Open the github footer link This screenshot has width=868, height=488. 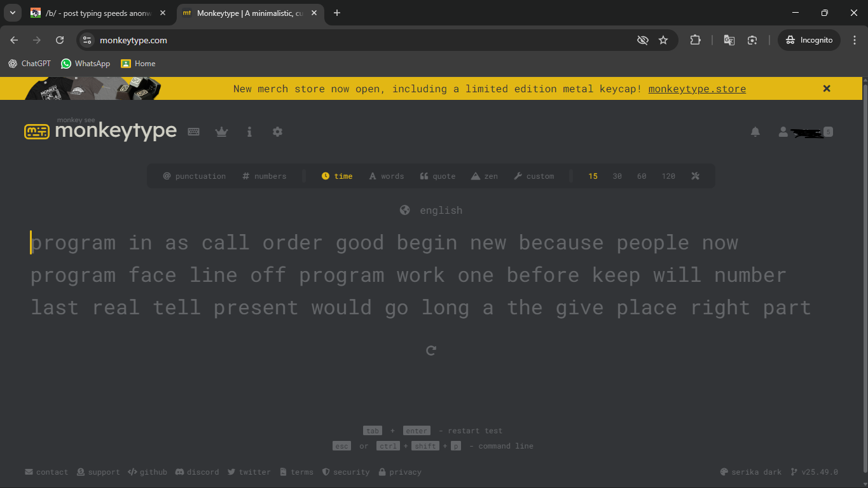tap(148, 472)
